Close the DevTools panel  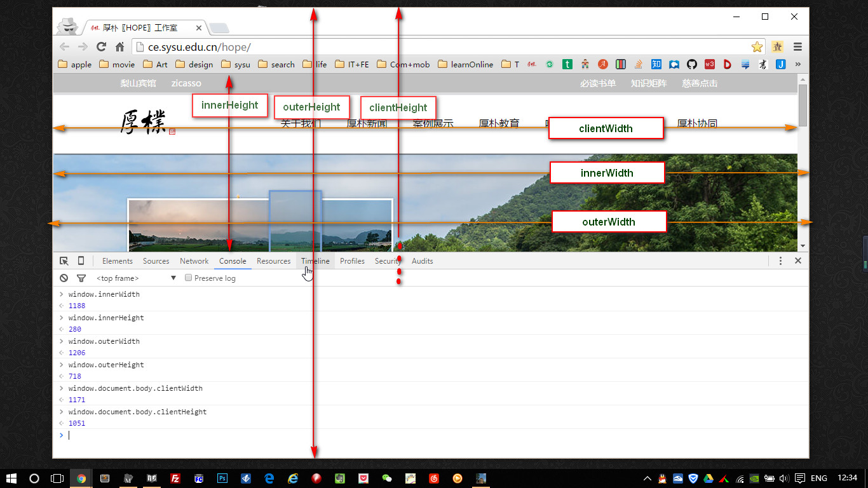(x=798, y=261)
